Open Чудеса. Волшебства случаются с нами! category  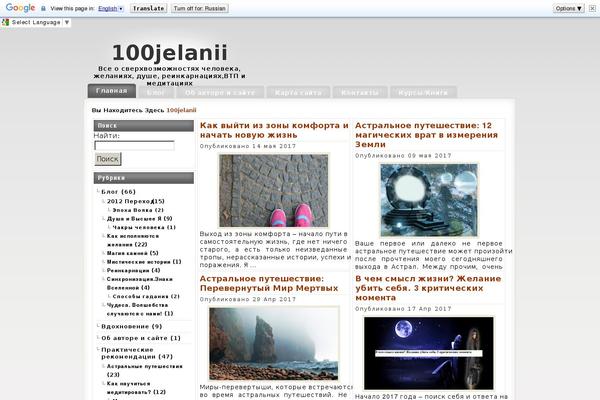(x=140, y=309)
